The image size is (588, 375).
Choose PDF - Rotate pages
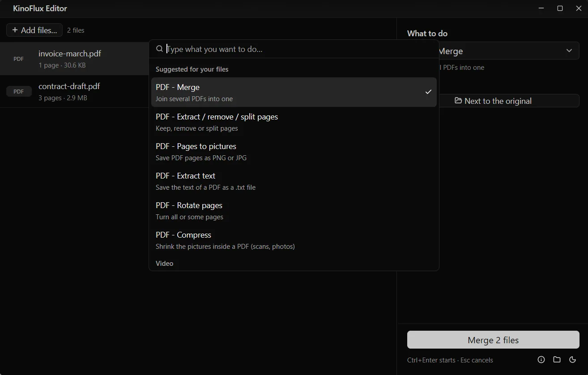point(294,210)
